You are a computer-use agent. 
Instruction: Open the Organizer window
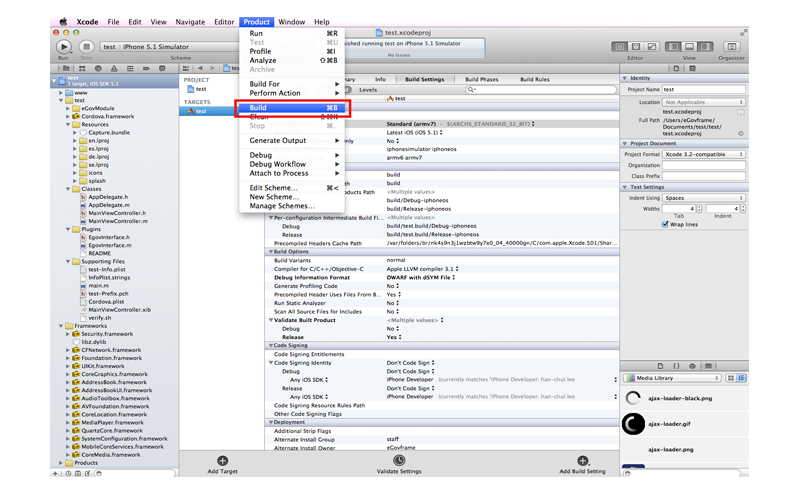click(x=731, y=46)
